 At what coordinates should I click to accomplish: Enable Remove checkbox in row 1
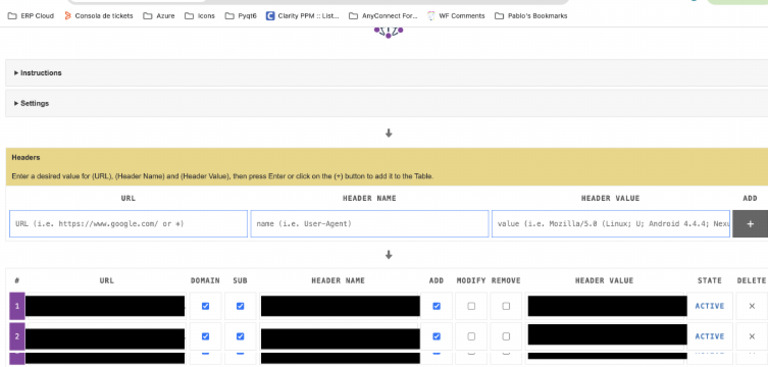(x=506, y=306)
